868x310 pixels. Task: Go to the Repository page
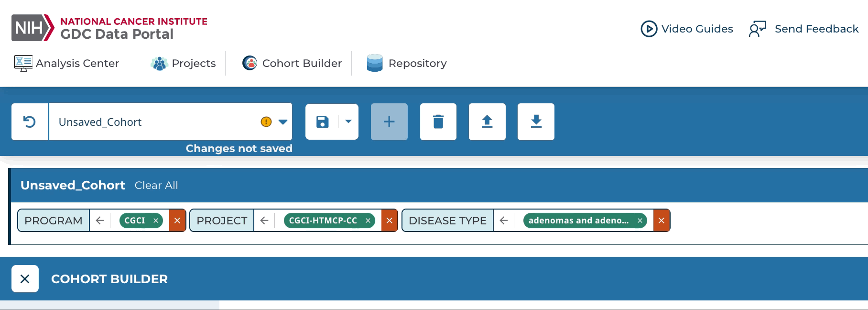(x=407, y=63)
